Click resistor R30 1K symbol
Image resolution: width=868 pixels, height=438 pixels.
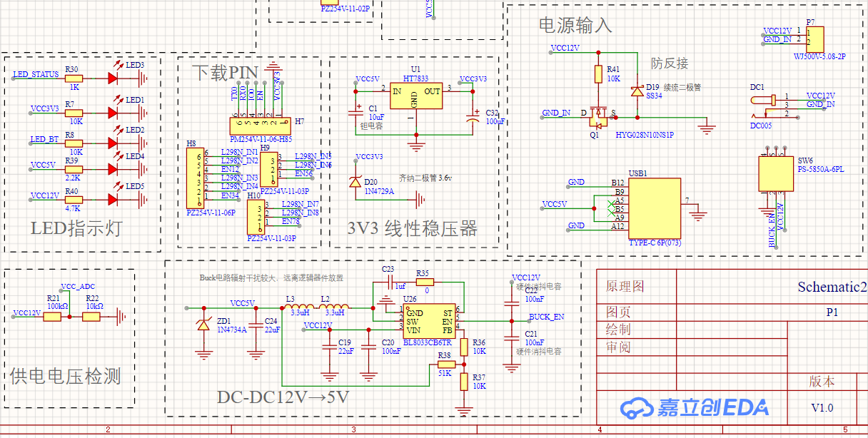click(73, 78)
